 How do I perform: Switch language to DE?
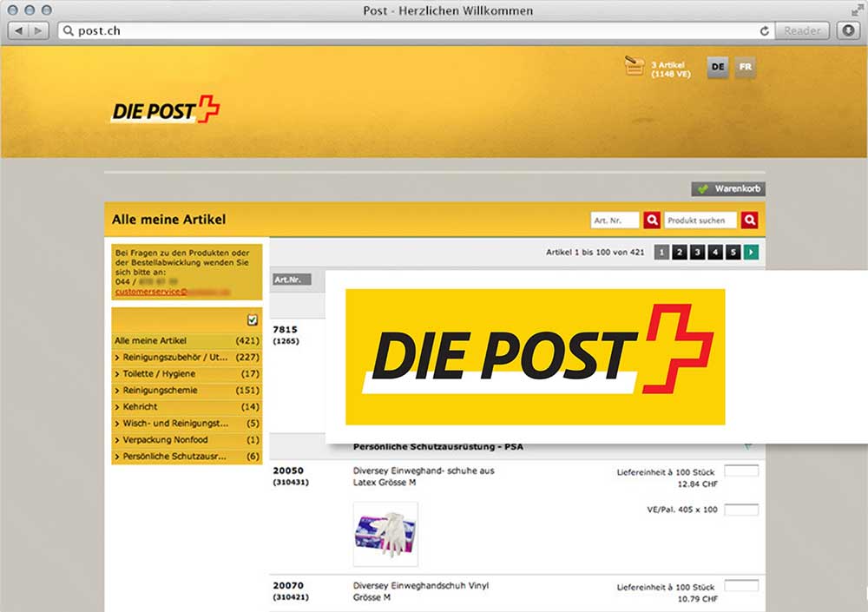pos(718,67)
